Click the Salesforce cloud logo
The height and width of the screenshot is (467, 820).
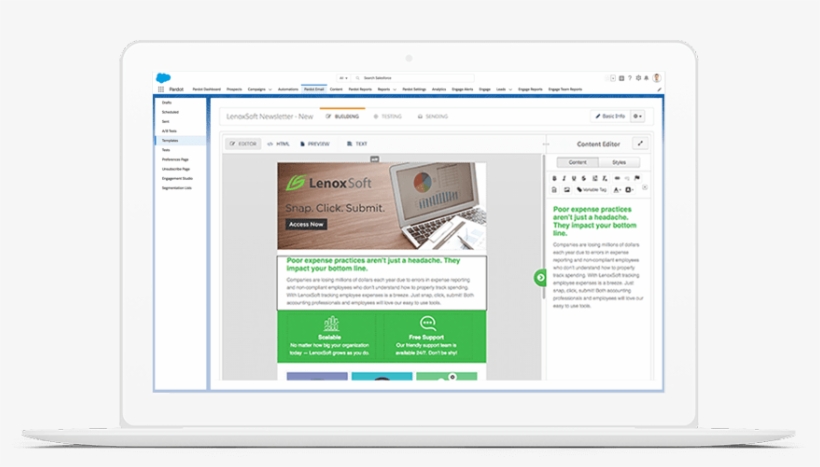point(163,78)
